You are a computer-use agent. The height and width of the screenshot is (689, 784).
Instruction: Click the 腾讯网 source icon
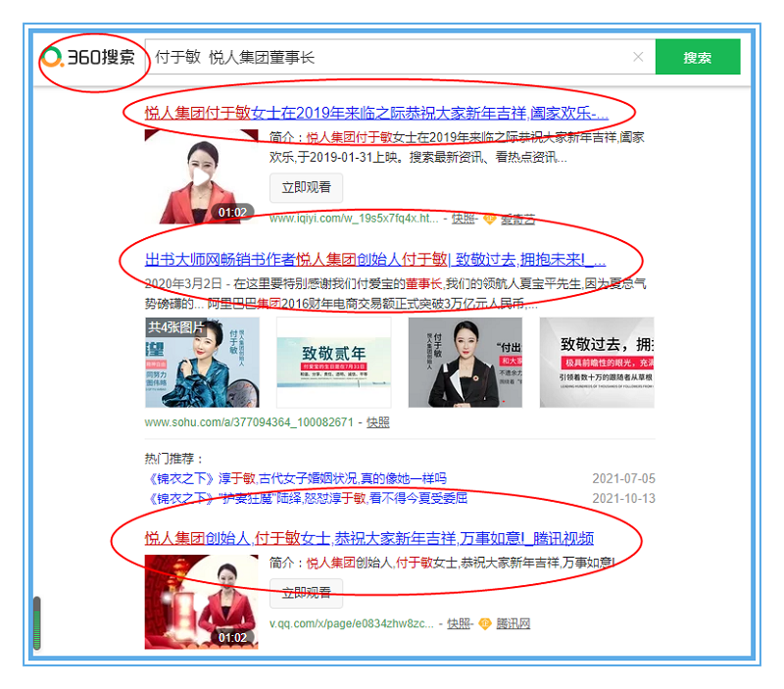pos(485,623)
